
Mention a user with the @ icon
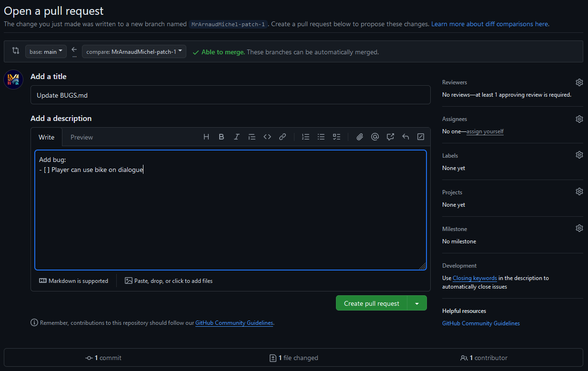coord(375,137)
